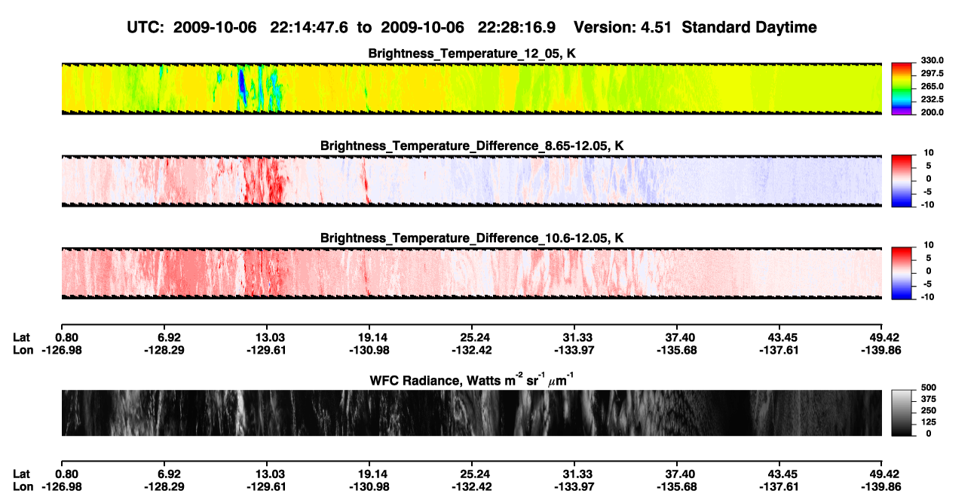
Task: Click the grayscale WFC Radiance colorbar
Action: (902, 413)
